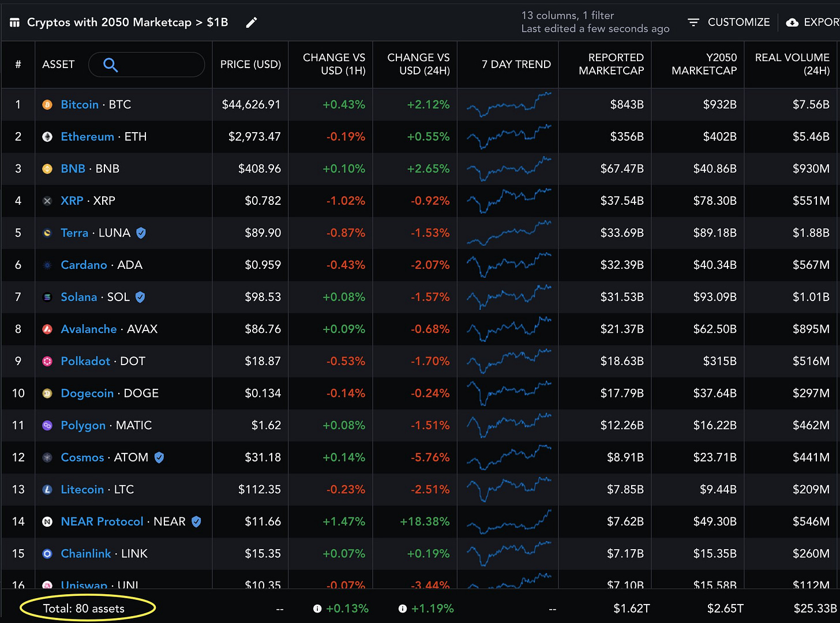840x623 pixels.
Task: Click the Terra coin logo
Action: tap(47, 233)
